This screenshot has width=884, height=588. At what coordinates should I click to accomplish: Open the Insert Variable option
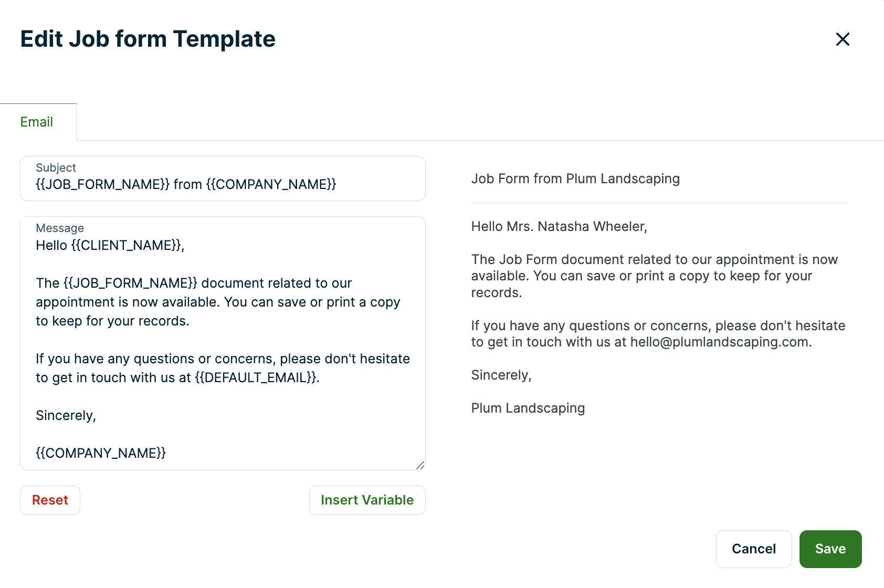[x=367, y=500]
